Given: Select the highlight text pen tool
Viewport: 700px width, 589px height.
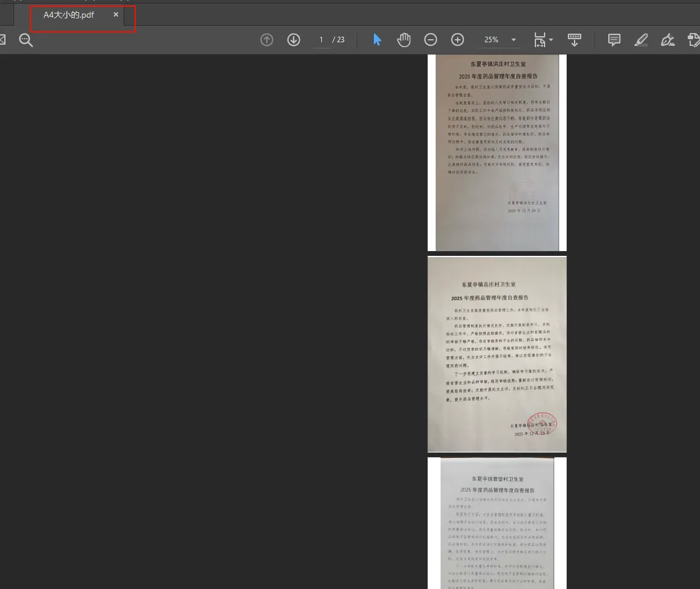Looking at the screenshot, I should click(641, 40).
